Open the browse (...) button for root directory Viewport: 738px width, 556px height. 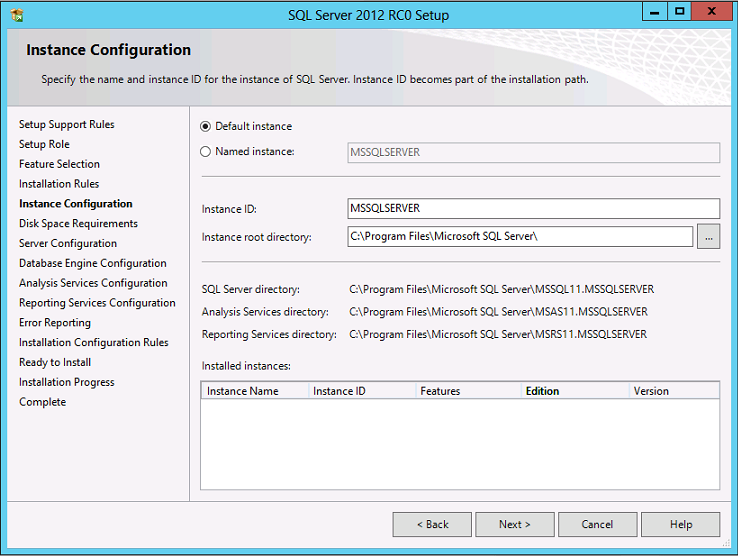[708, 237]
